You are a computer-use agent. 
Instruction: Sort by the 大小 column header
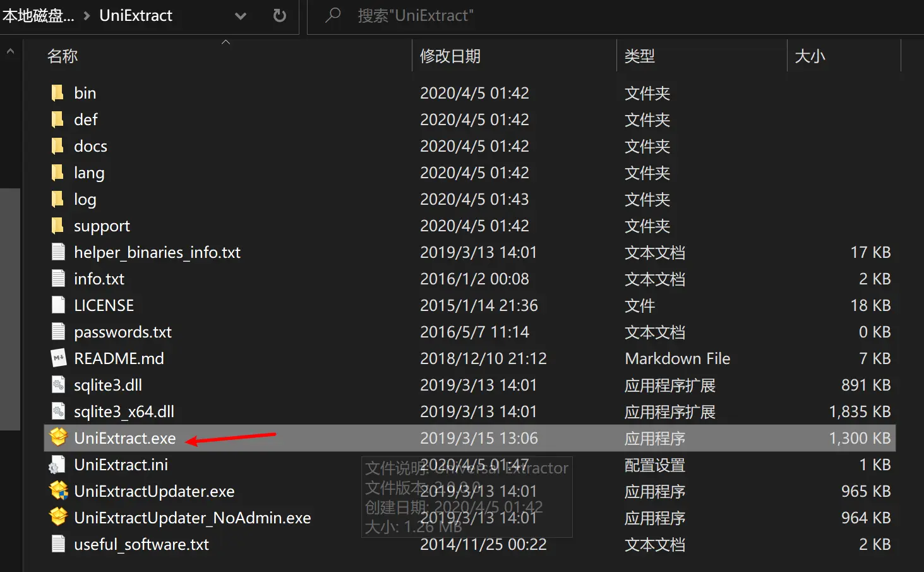tap(810, 56)
